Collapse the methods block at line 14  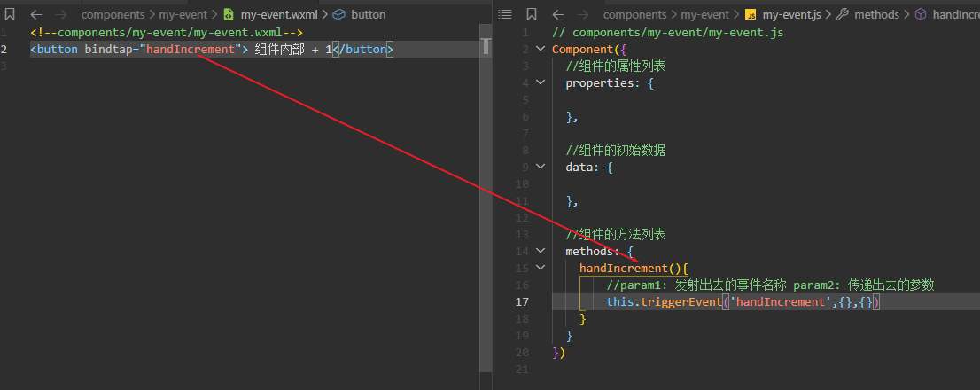coord(540,251)
